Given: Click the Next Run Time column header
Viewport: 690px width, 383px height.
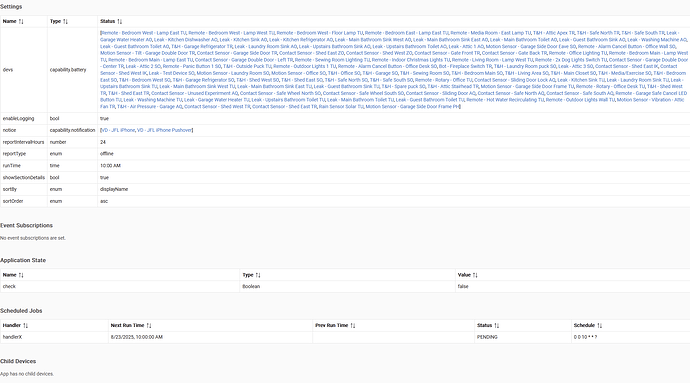Looking at the screenshot, I should point(127,326).
